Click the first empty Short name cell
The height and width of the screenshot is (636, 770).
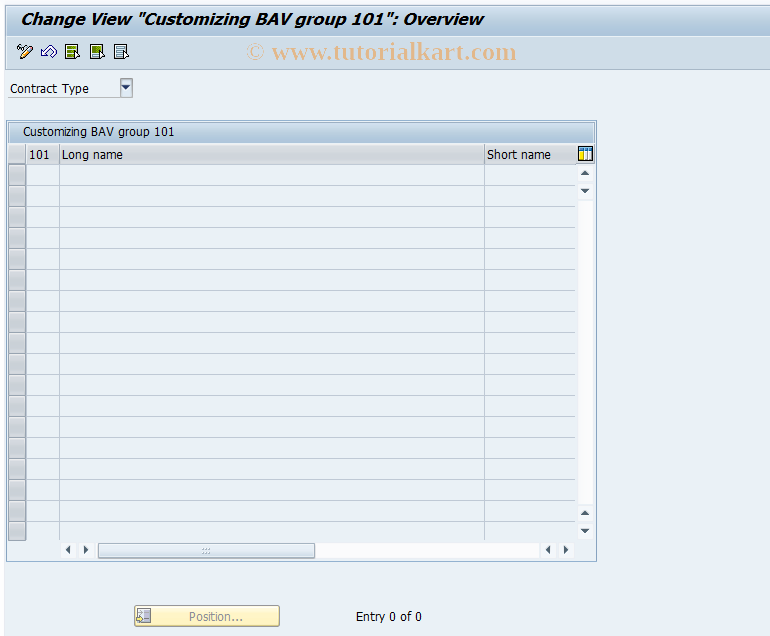pos(530,175)
